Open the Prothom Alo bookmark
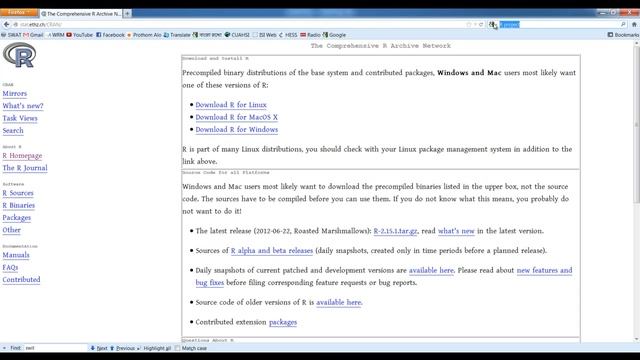The height and width of the screenshot is (360, 640). point(144,35)
